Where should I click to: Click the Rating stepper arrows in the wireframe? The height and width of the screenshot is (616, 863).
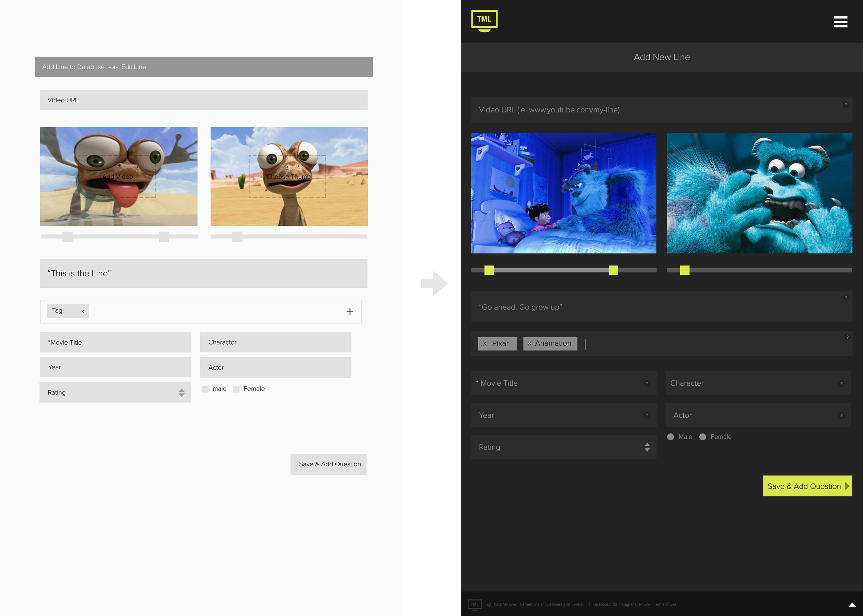182,393
